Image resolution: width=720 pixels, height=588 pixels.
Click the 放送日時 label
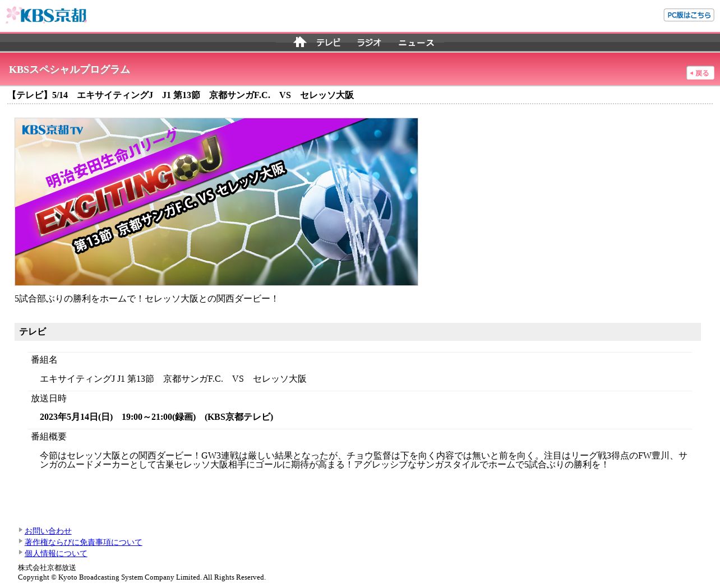coord(49,399)
